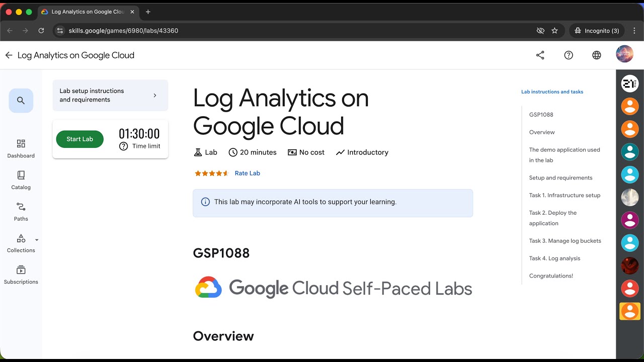This screenshot has height=362, width=644.
Task: Jump to Task 1. Infrastructure setup
Action: point(565,196)
